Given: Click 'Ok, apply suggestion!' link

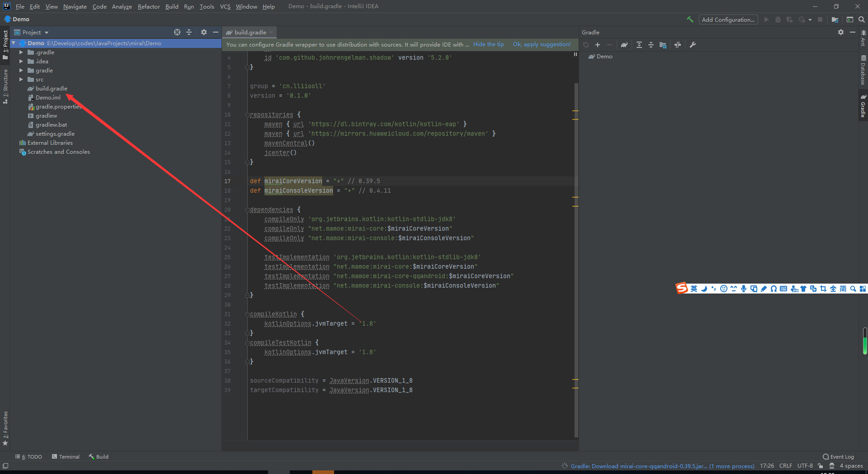Looking at the screenshot, I should (x=542, y=44).
